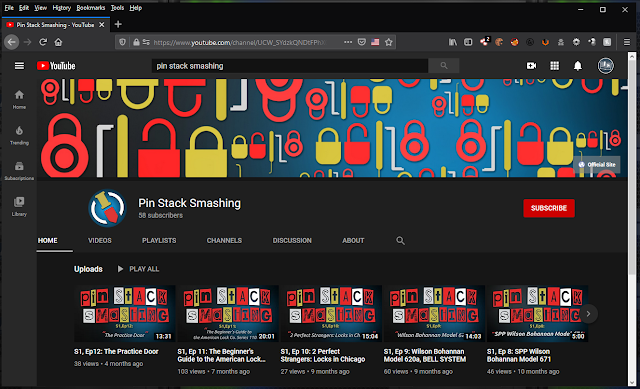Open S1, Ep 9 Wilson Bohannan 620a title

tap(424, 355)
